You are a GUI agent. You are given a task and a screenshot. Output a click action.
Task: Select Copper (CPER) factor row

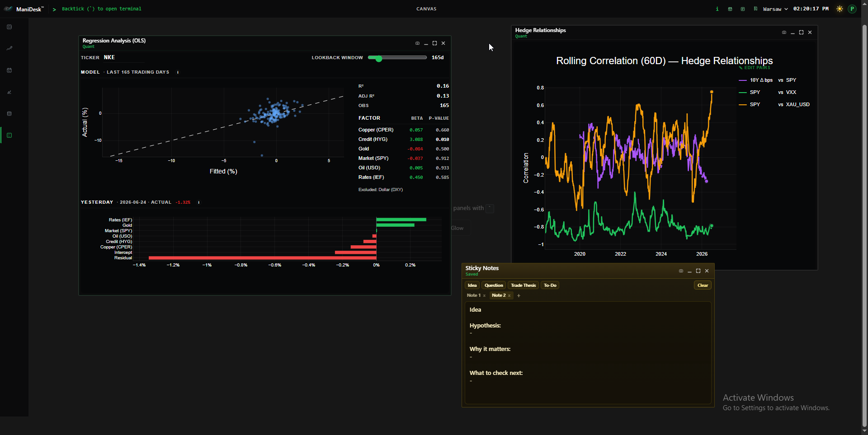pos(403,130)
